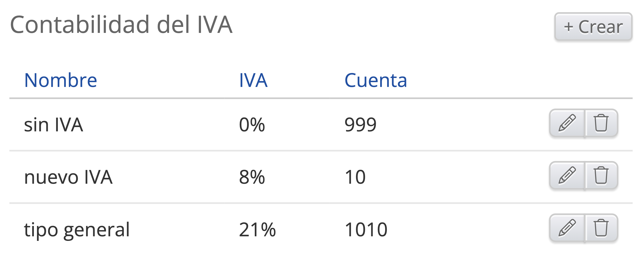Click the 8% IVA value
This screenshot has width=644, height=256.
(252, 177)
